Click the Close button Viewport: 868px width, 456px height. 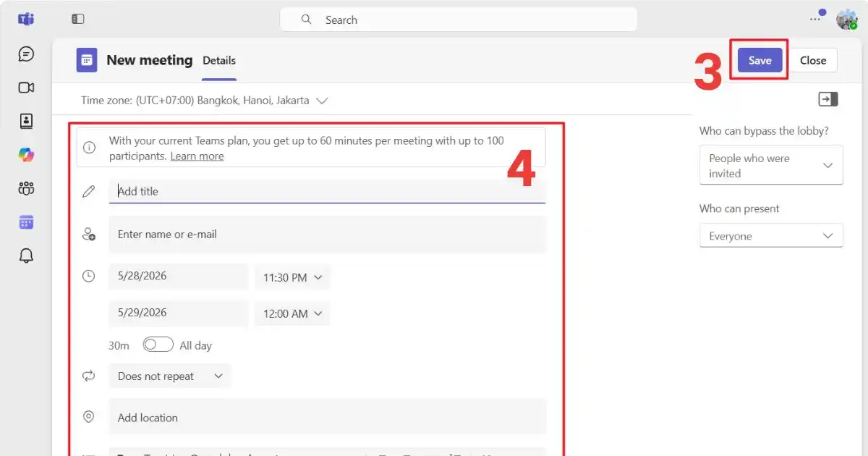813,60
